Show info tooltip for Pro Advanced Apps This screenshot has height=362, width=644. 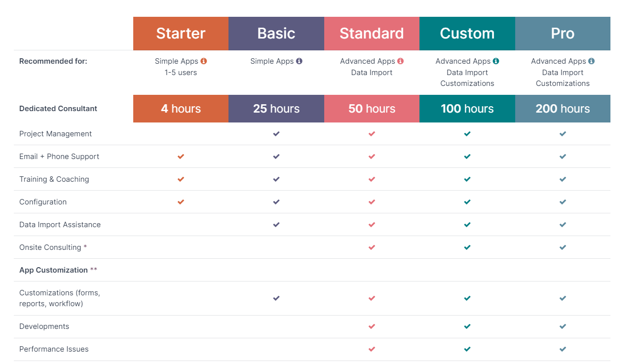591,61
